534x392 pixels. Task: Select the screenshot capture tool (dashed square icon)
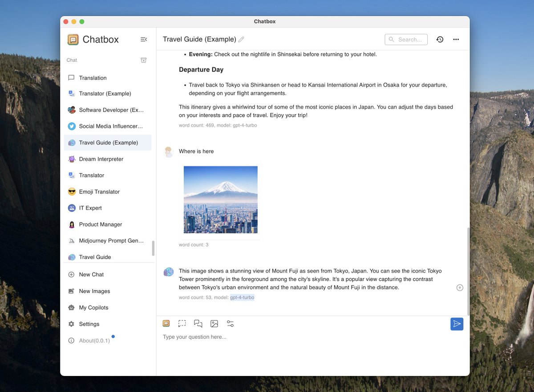[182, 323]
